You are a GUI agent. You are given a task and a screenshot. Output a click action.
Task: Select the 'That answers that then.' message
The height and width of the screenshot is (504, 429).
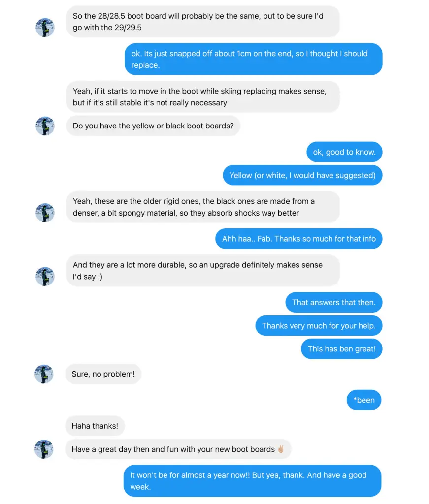pyautogui.click(x=333, y=303)
